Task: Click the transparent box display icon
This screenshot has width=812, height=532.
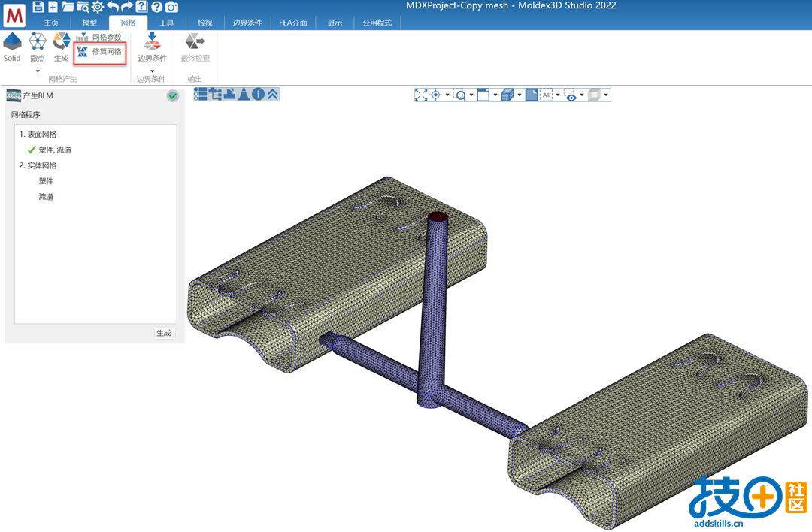Action: (x=595, y=95)
